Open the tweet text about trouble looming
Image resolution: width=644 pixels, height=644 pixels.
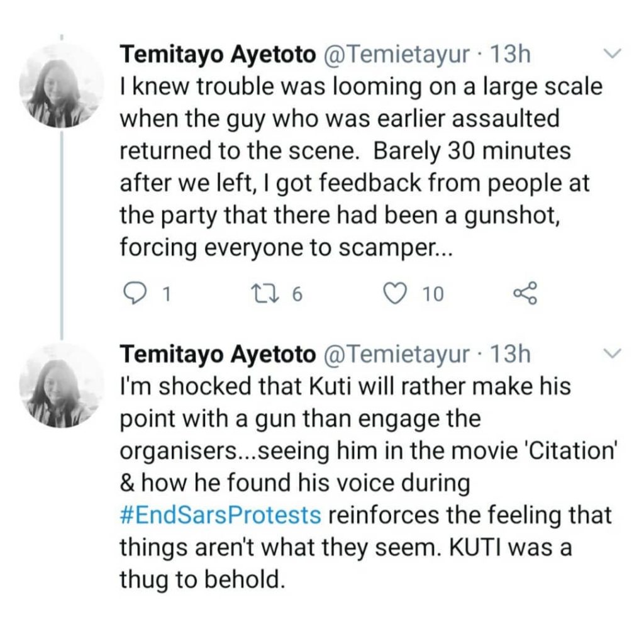(358, 167)
